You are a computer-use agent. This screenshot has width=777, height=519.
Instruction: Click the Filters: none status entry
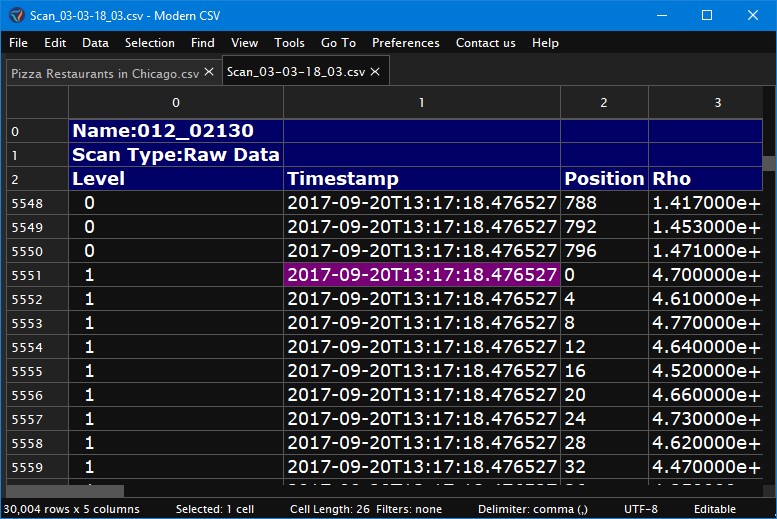point(409,509)
